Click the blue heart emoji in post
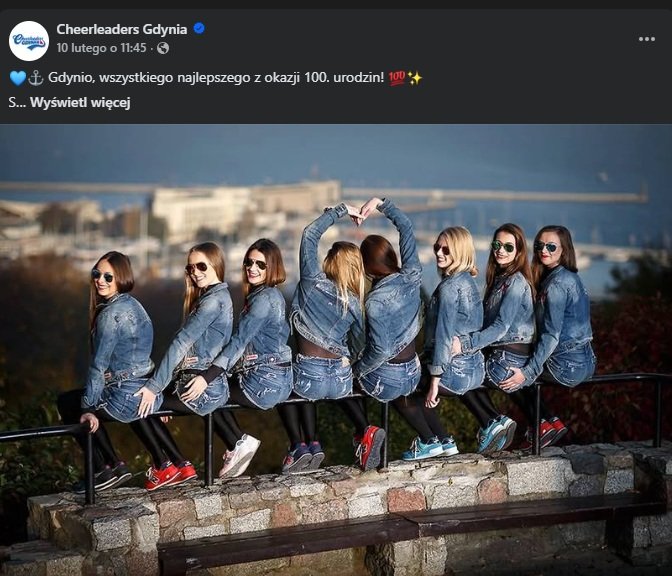The width and height of the screenshot is (672, 576). pyautogui.click(x=18, y=78)
